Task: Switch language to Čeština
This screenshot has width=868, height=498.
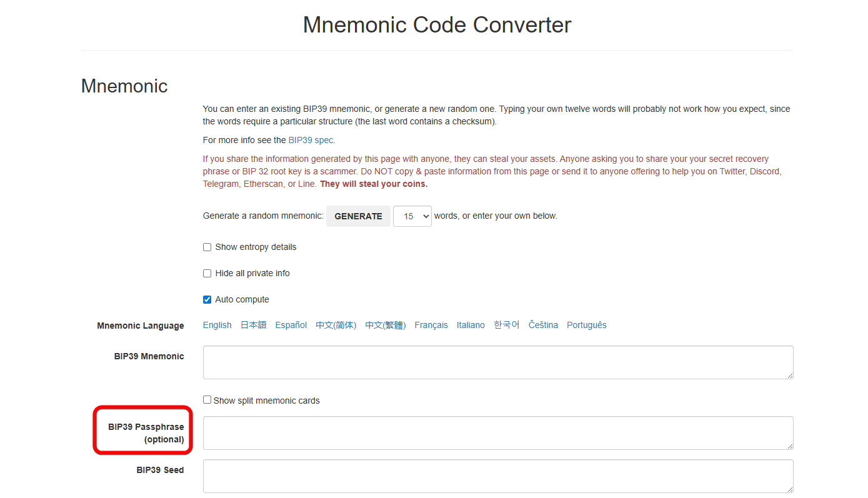Action: click(x=543, y=325)
